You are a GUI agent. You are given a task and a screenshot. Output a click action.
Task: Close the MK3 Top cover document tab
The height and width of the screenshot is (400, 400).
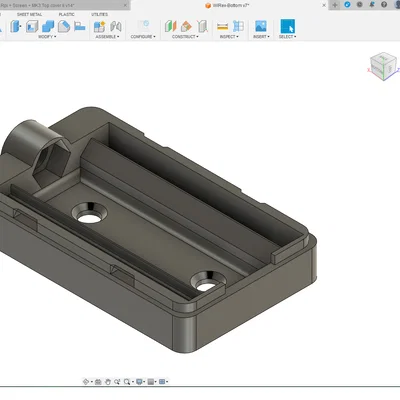125,5
